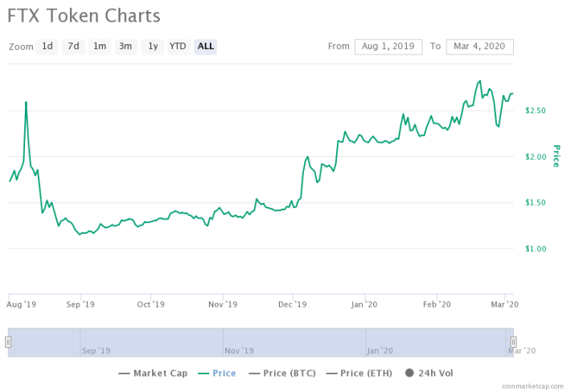
Task: Toggle the Price (ETH) series in legend
Action: (359, 373)
